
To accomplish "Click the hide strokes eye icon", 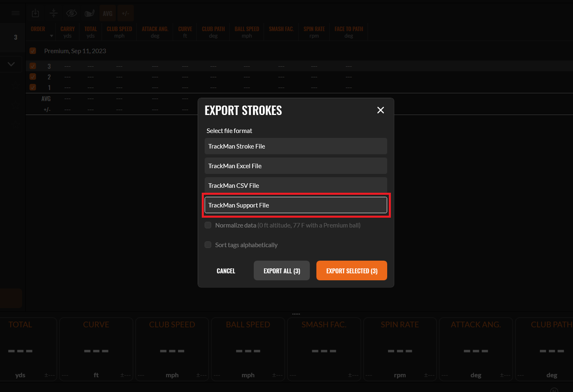I will coord(71,13).
